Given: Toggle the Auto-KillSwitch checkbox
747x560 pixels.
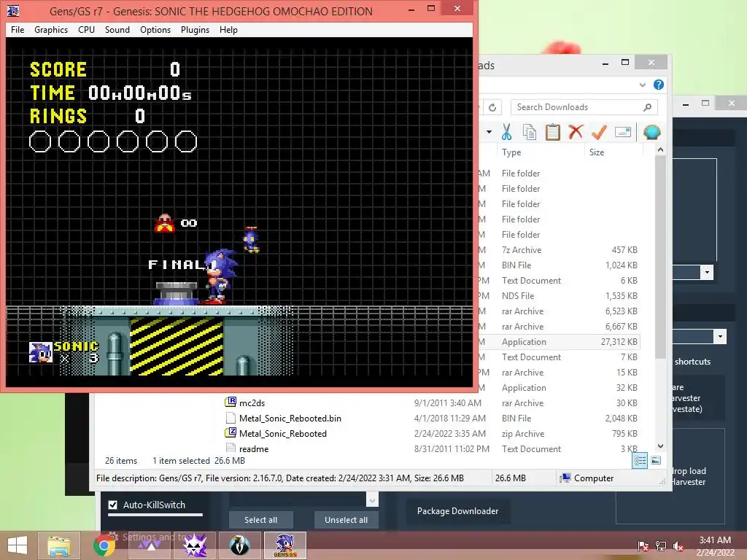Looking at the screenshot, I should [113, 505].
